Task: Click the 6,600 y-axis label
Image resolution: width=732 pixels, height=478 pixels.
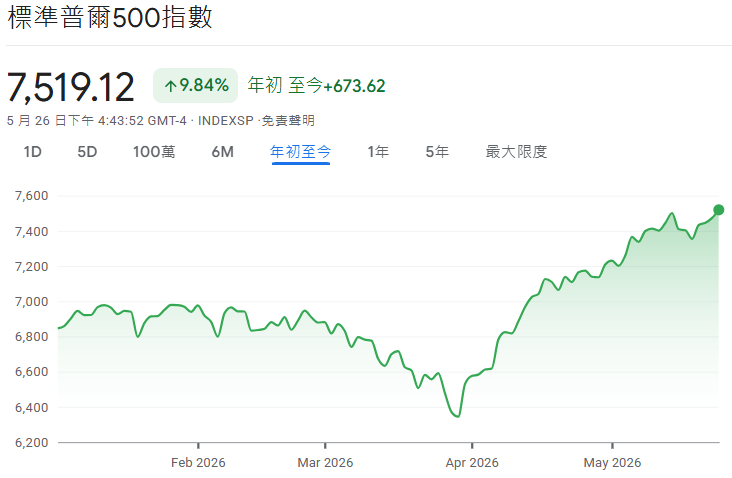Action: click(32, 372)
